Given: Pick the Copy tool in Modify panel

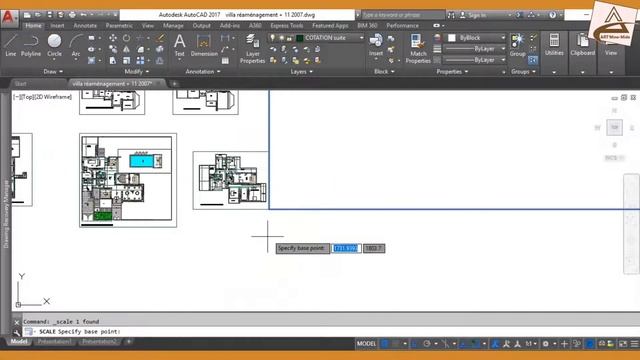Looking at the screenshot, I should click(x=113, y=49).
